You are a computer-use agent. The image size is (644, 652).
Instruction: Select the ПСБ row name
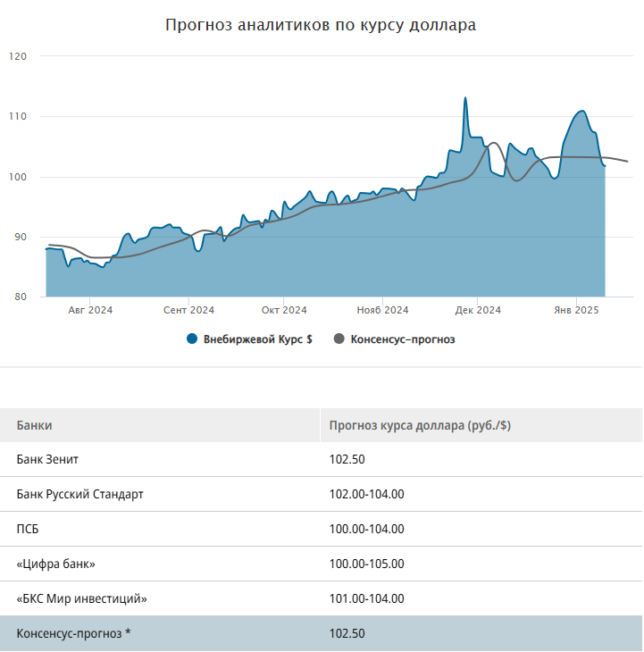pyautogui.click(x=28, y=530)
